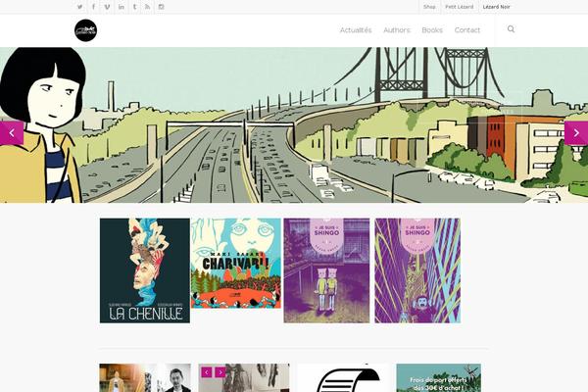This screenshot has width=588, height=392.
Task: Open the Tumblr social link
Action: (134, 7)
